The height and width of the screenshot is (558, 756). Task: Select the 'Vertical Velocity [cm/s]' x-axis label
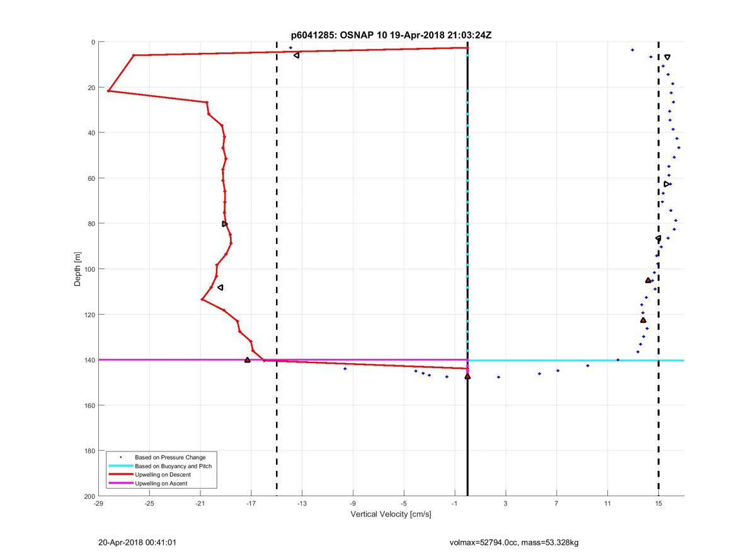(391, 514)
